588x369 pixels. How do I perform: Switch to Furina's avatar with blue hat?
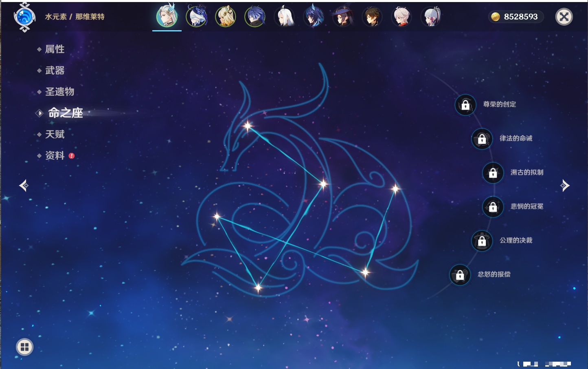coord(196,17)
